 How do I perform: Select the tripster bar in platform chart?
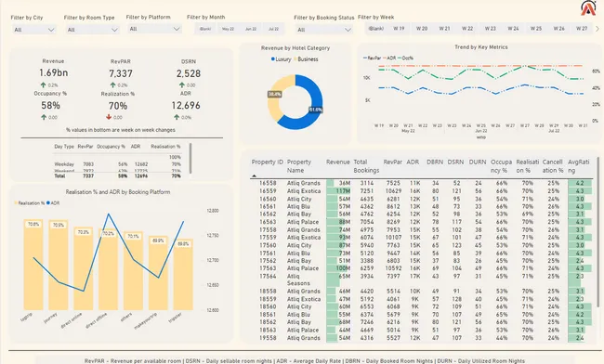[x=183, y=274]
